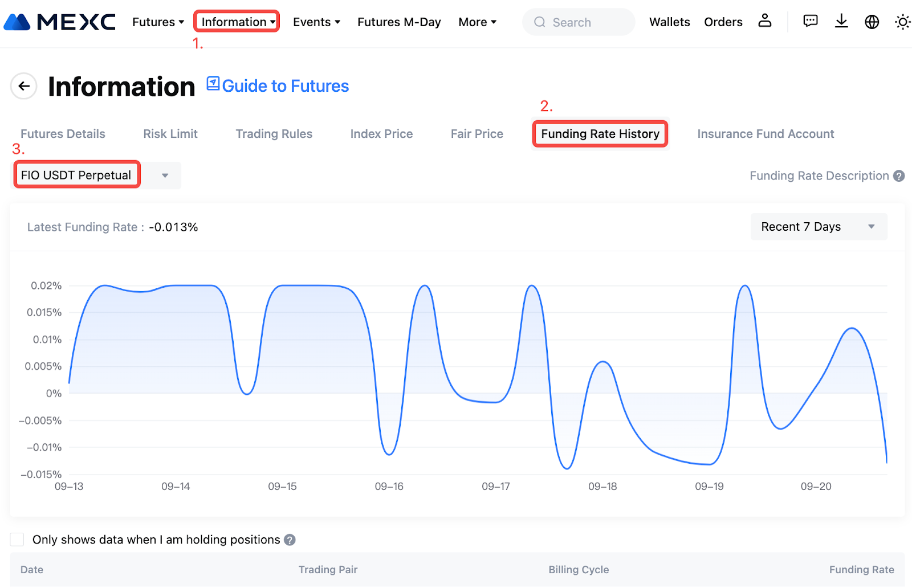Go to Wallets
912x588 pixels.
[x=669, y=22]
